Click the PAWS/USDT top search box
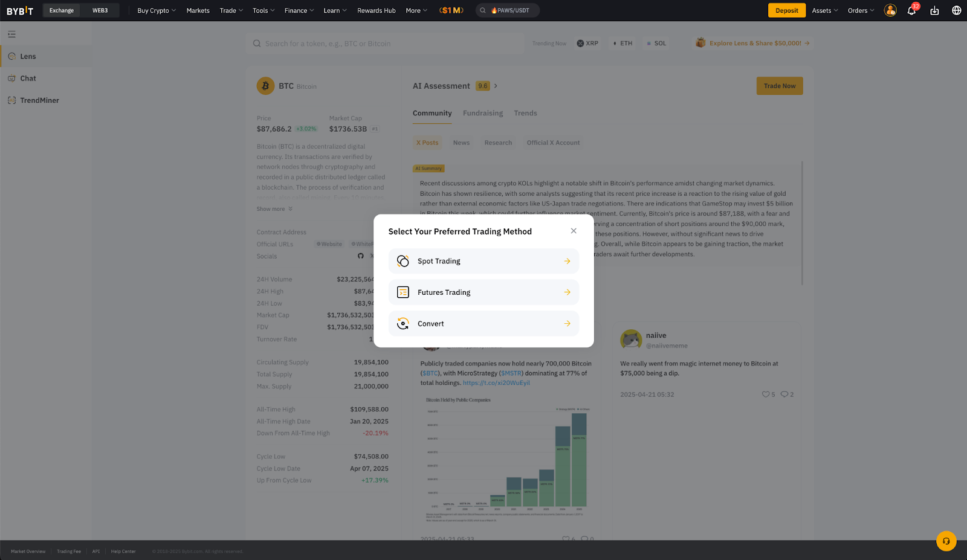 pos(508,10)
